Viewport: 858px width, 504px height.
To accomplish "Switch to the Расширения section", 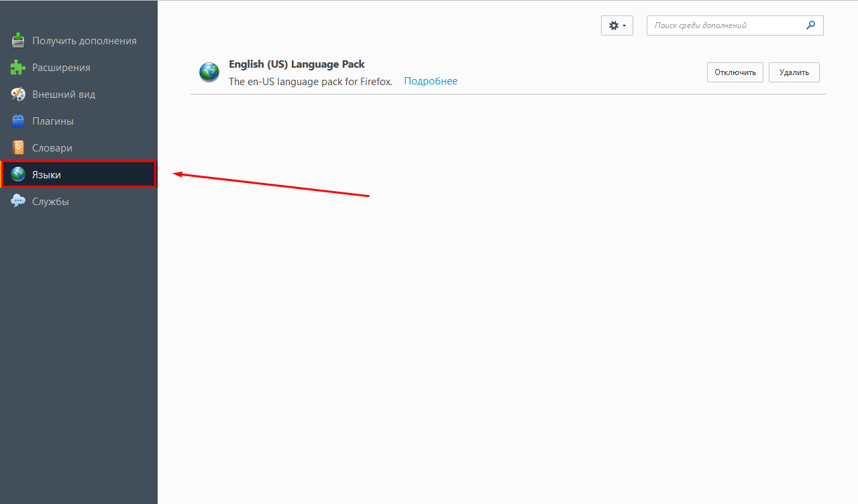I will (x=78, y=67).
